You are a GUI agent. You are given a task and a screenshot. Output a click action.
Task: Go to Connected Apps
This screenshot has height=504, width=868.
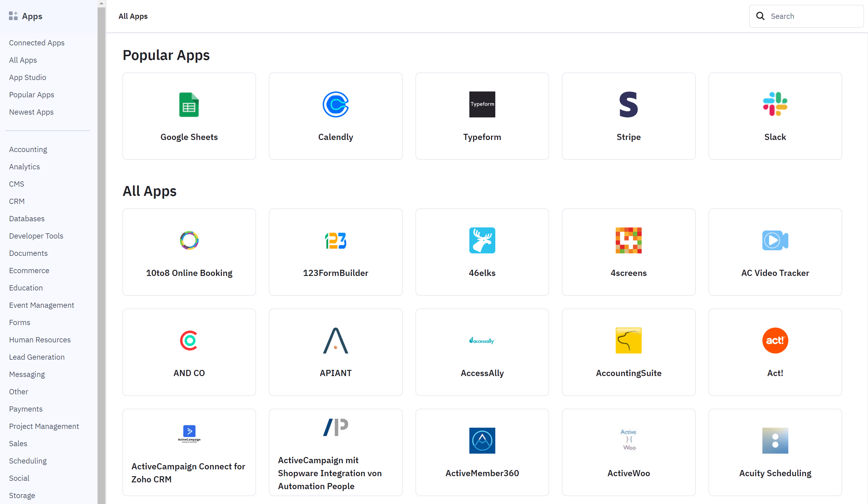(x=37, y=43)
